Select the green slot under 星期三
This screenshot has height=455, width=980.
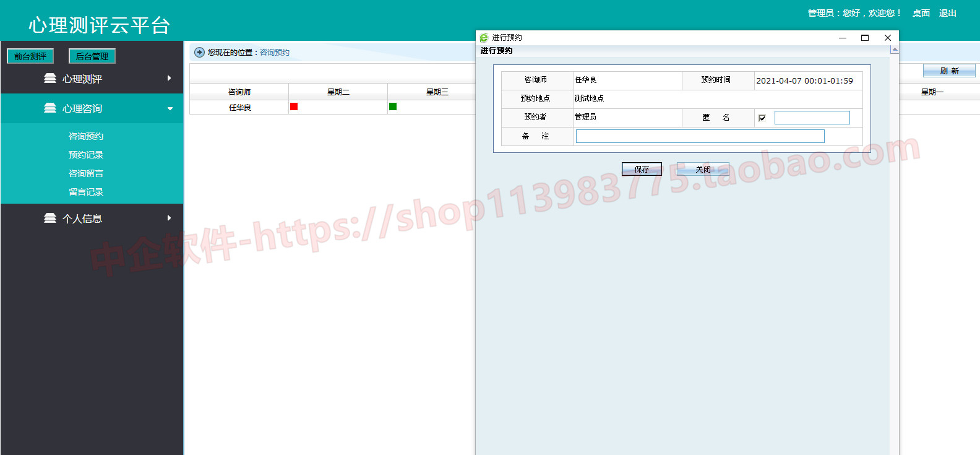pos(393,106)
